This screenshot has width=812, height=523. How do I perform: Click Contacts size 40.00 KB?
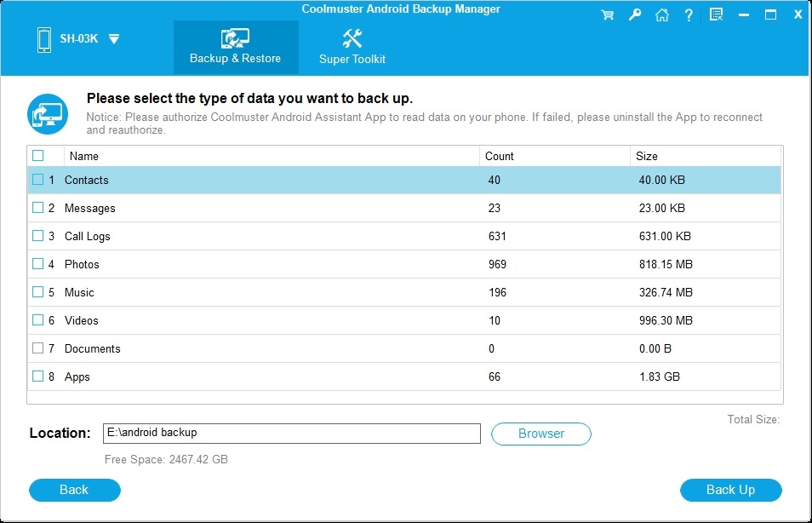tap(662, 180)
